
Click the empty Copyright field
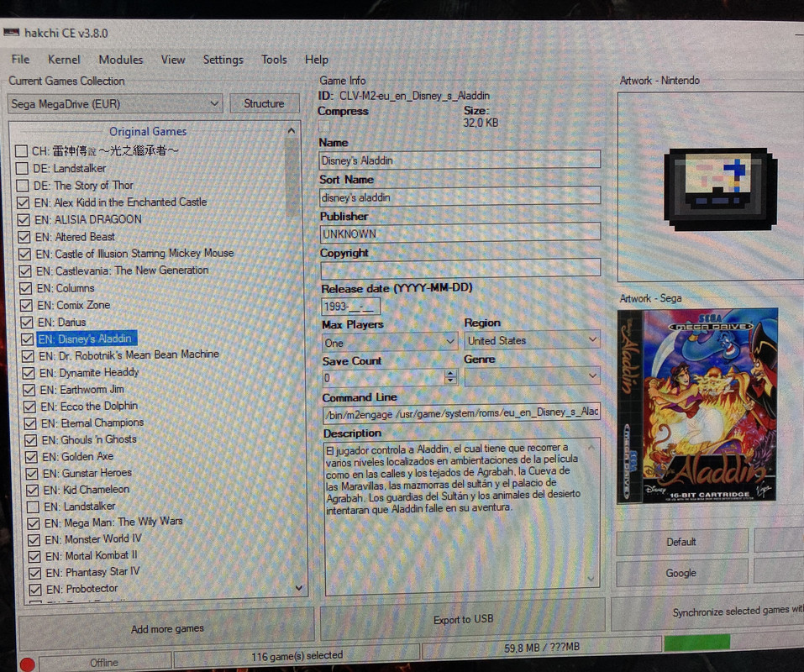pos(460,269)
